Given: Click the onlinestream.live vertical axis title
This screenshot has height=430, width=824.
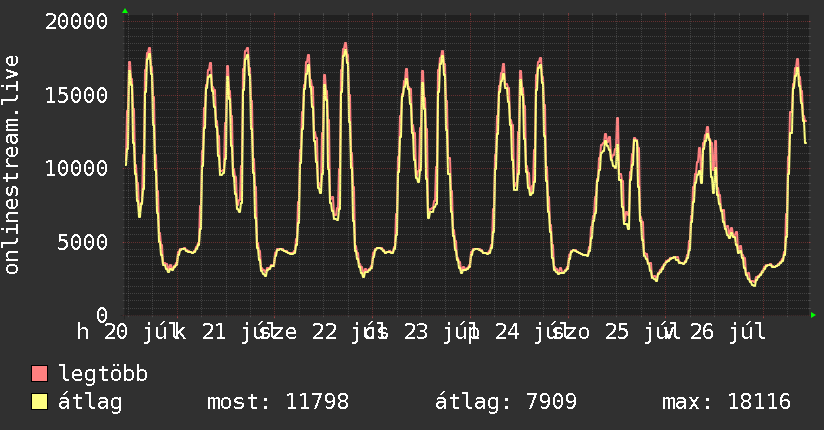Looking at the screenshot, I should 11,165.
